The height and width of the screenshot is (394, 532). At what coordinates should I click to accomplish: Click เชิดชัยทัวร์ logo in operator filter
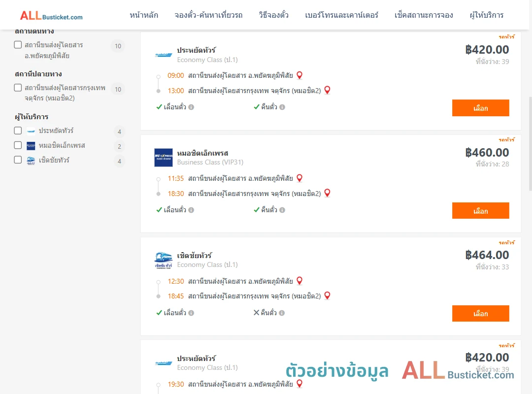(x=31, y=161)
